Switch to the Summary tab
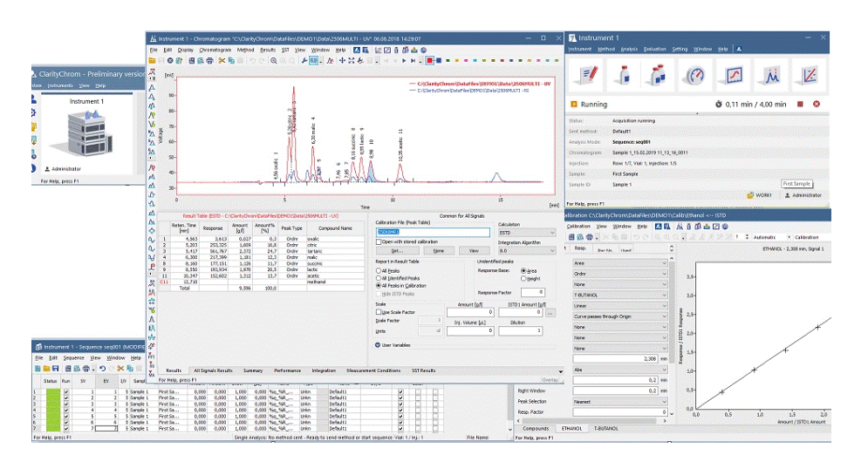This screenshot has width=868, height=462. click(x=252, y=370)
